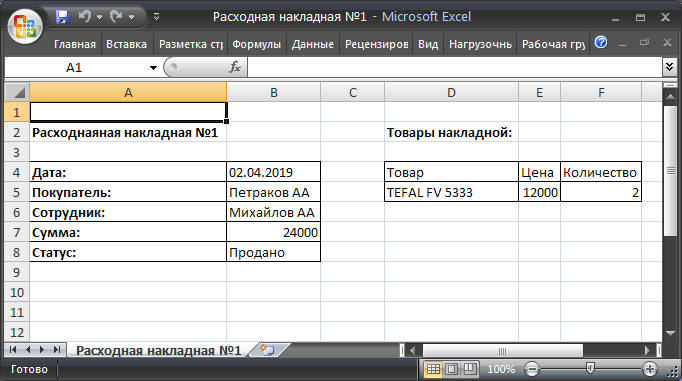Click the 100% zoom level
The width and height of the screenshot is (682, 381).
[x=501, y=369]
